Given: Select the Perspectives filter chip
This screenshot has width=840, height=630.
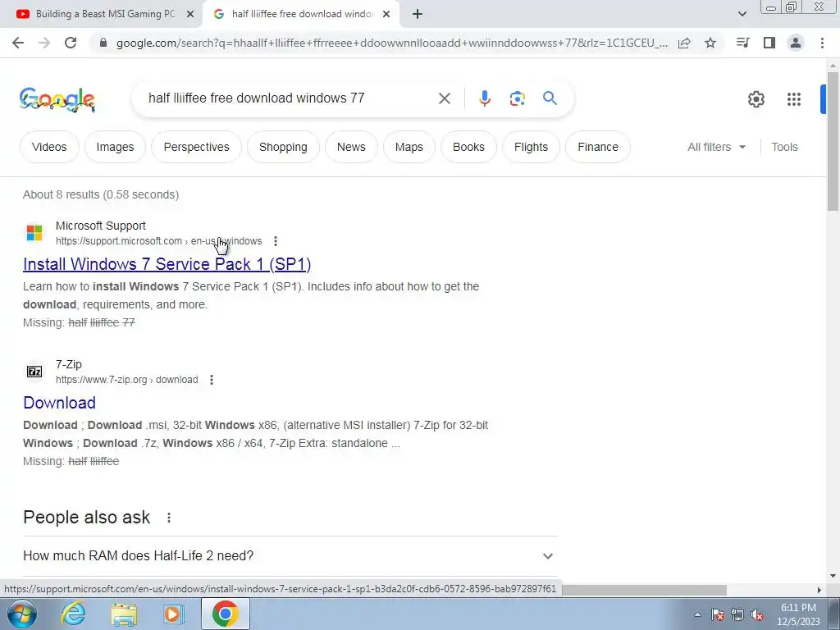Looking at the screenshot, I should pyautogui.click(x=196, y=147).
